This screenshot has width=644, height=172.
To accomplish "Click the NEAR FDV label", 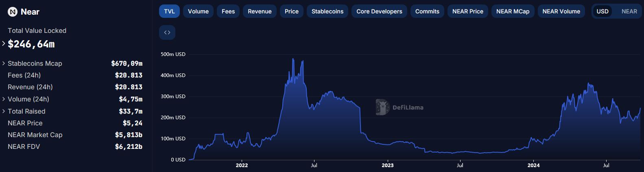I will click(24, 146).
